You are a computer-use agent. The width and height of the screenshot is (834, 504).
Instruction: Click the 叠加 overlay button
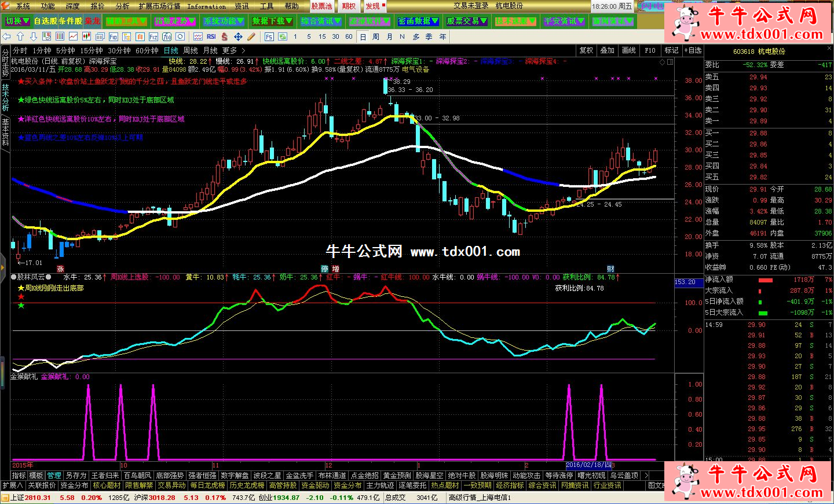(607, 50)
